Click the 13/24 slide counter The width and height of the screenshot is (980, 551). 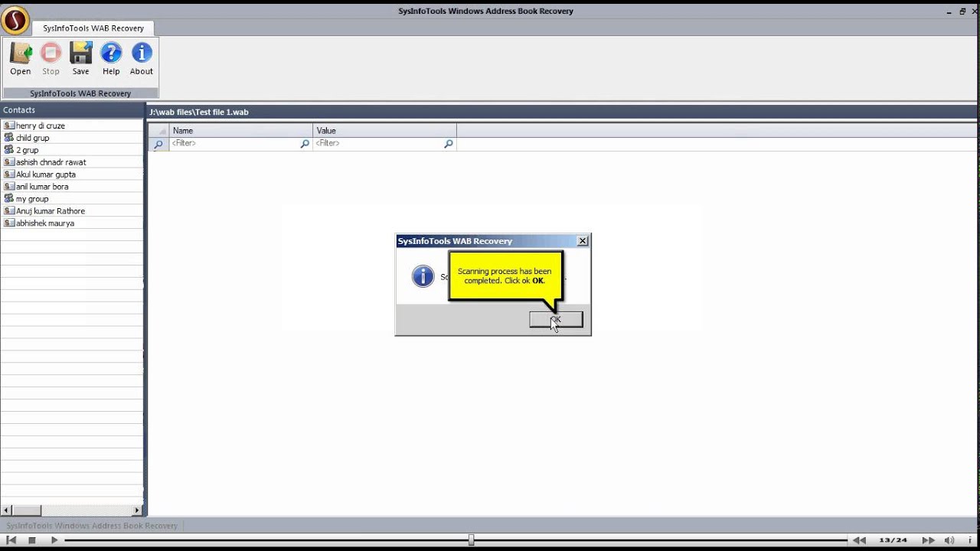tap(893, 540)
